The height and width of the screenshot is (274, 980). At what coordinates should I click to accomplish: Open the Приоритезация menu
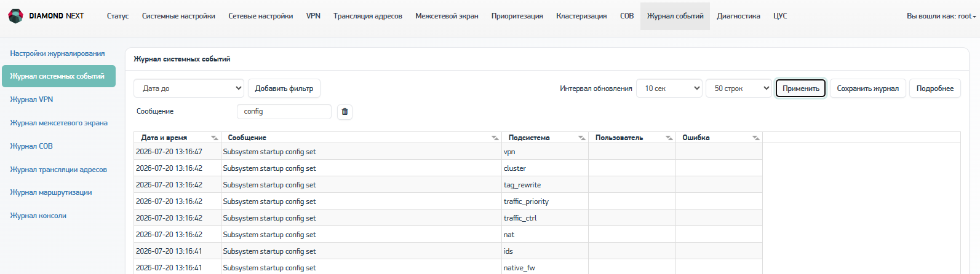click(x=517, y=16)
